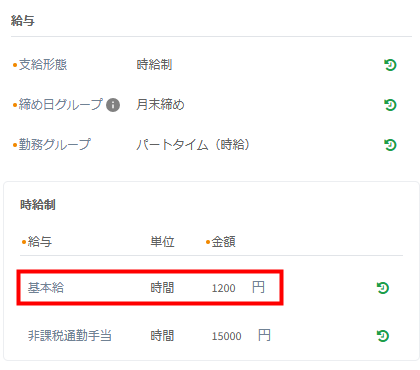Click the 1200 amount for 基本給
This screenshot has height=370, width=420.
[x=224, y=288]
